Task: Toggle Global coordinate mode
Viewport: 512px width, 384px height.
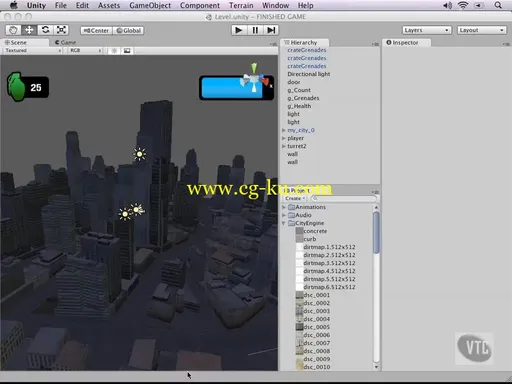Action: (128, 31)
